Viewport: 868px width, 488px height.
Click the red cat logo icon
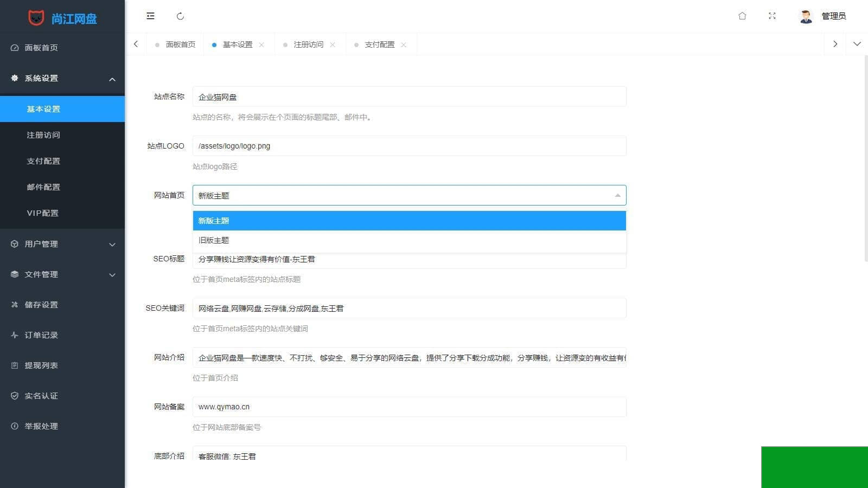point(36,18)
